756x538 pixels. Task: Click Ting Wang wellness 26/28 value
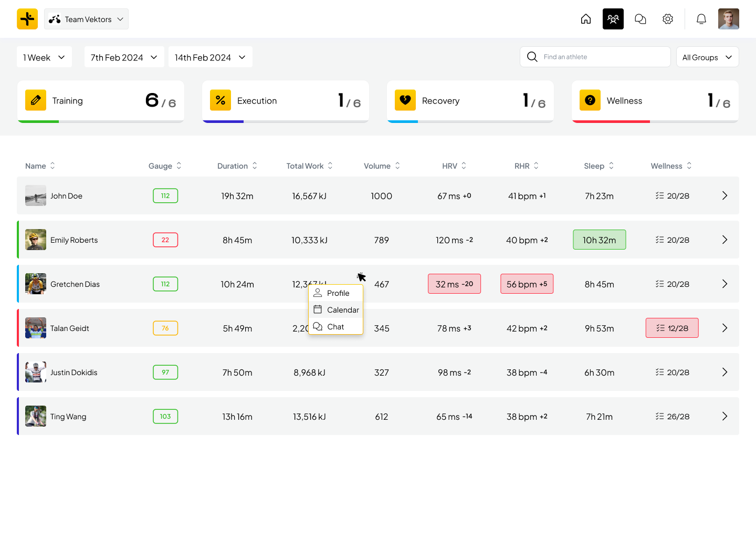pyautogui.click(x=673, y=416)
